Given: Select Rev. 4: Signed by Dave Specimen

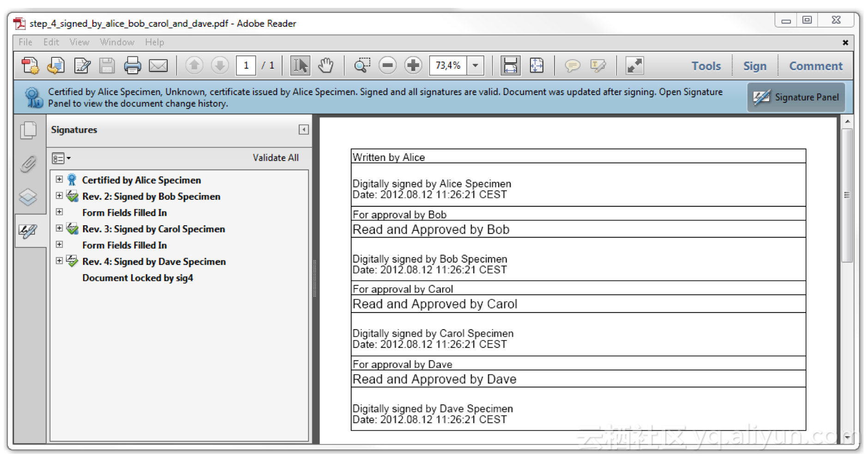Looking at the screenshot, I should point(154,262).
